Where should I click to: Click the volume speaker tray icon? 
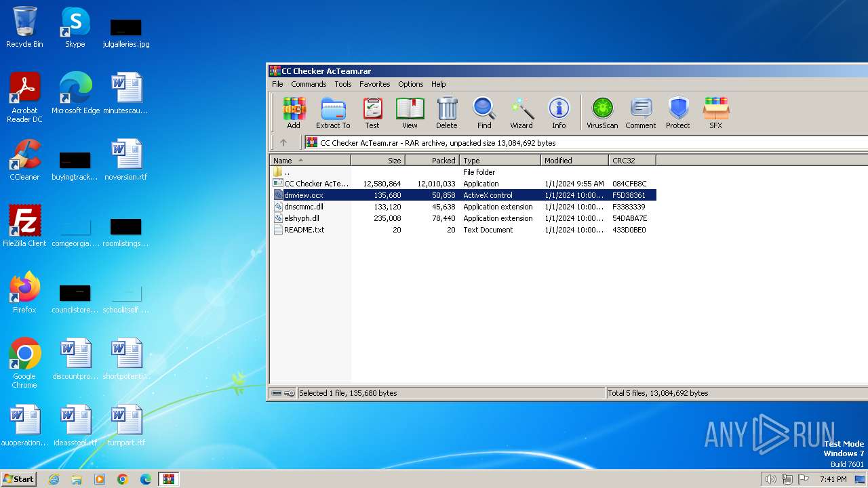(x=770, y=479)
